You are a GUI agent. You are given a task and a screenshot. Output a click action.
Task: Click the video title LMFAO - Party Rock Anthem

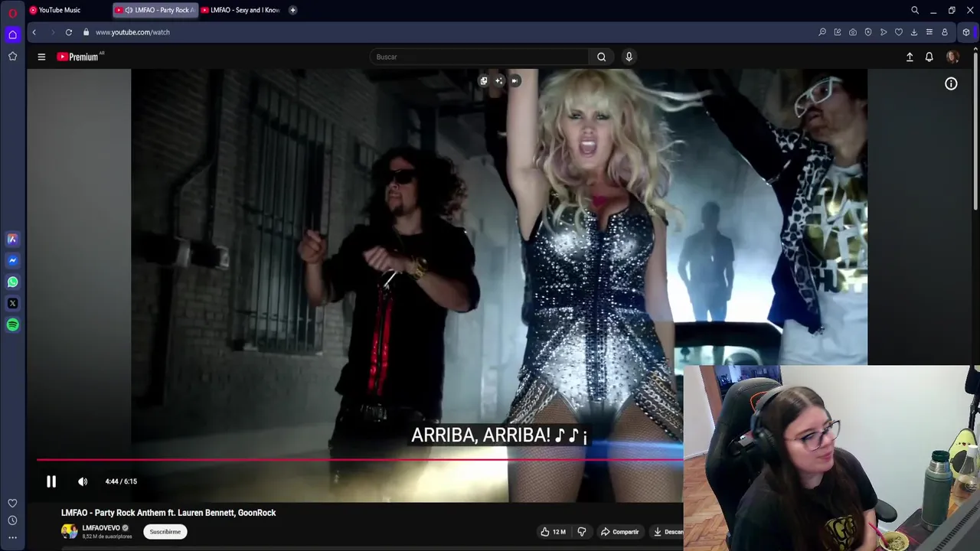pyautogui.click(x=168, y=513)
